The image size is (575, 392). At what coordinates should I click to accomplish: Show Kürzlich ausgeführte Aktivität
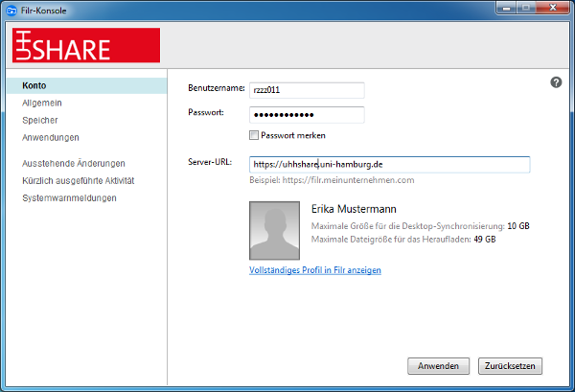point(79,181)
